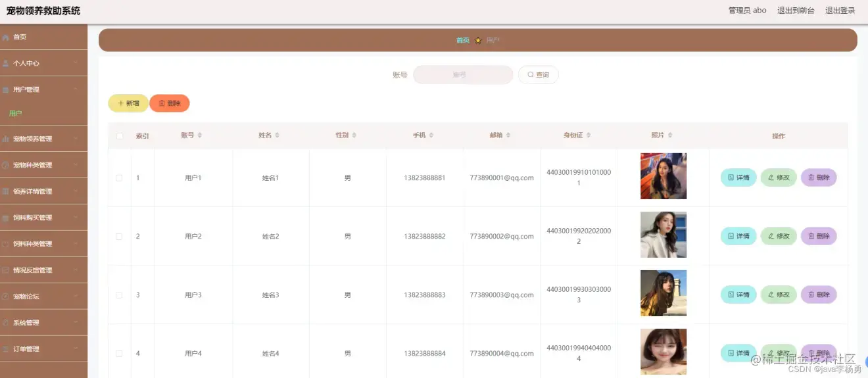Sort table by 姓名 column arrows
Viewport: 868px width, 378px height.
pyautogui.click(x=277, y=135)
